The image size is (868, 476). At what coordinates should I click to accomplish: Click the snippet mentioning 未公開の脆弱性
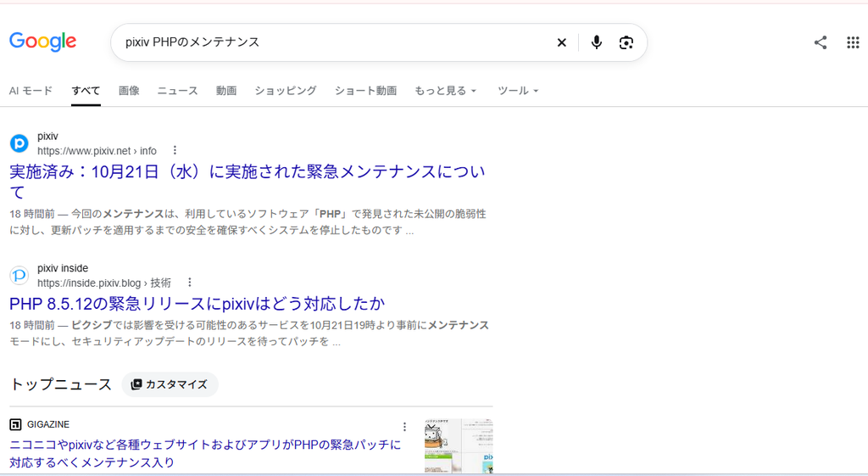point(248,221)
